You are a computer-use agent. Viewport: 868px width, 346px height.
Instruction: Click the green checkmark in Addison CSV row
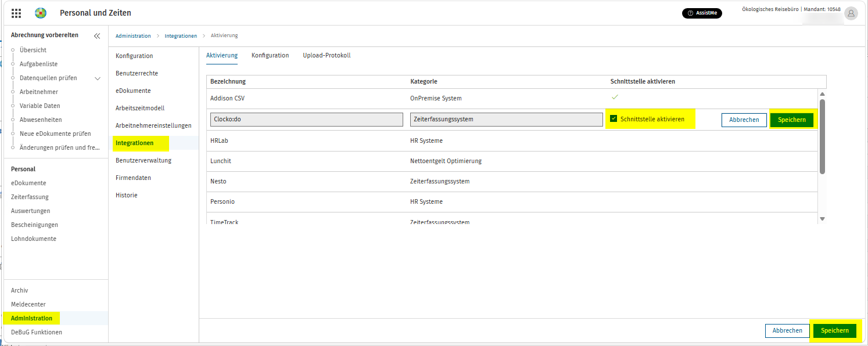pos(615,97)
